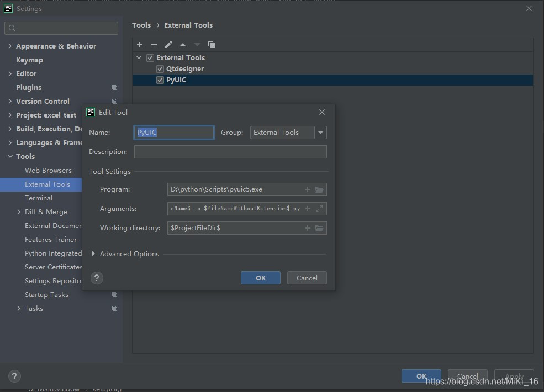Toggle the PyUIC checkbox
Screen dimensions: 544x392
pyautogui.click(x=160, y=80)
